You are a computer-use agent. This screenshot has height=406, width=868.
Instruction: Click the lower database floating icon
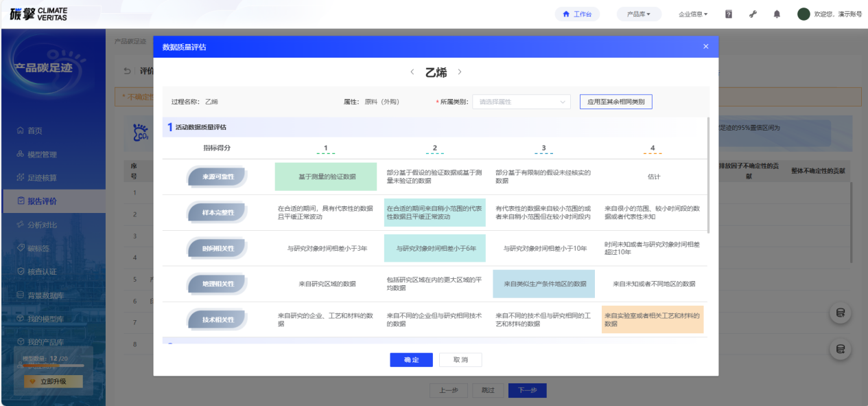coord(839,349)
